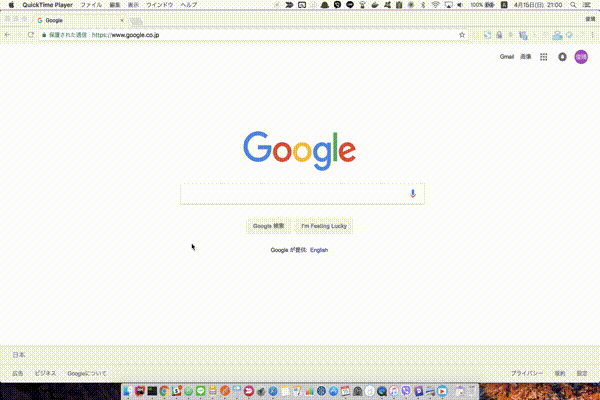Screen dimensions: 600x400
Task: Bookmark this page with the star icon
Action: (x=462, y=35)
